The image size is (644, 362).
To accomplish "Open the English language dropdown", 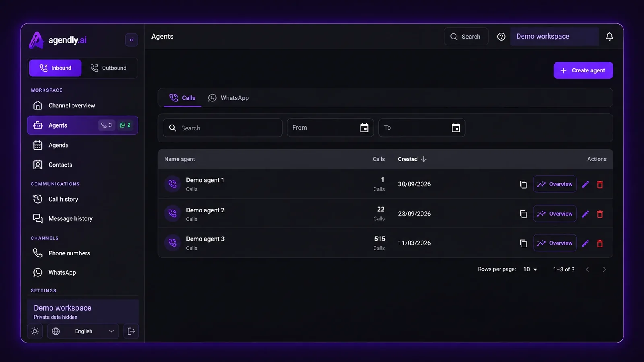I will (x=83, y=331).
